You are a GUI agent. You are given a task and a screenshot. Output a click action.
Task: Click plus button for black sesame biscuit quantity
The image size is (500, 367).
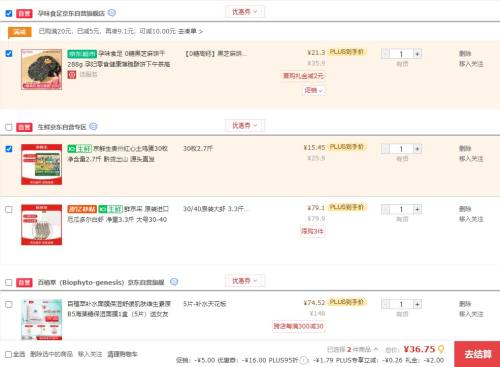pyautogui.click(x=417, y=54)
